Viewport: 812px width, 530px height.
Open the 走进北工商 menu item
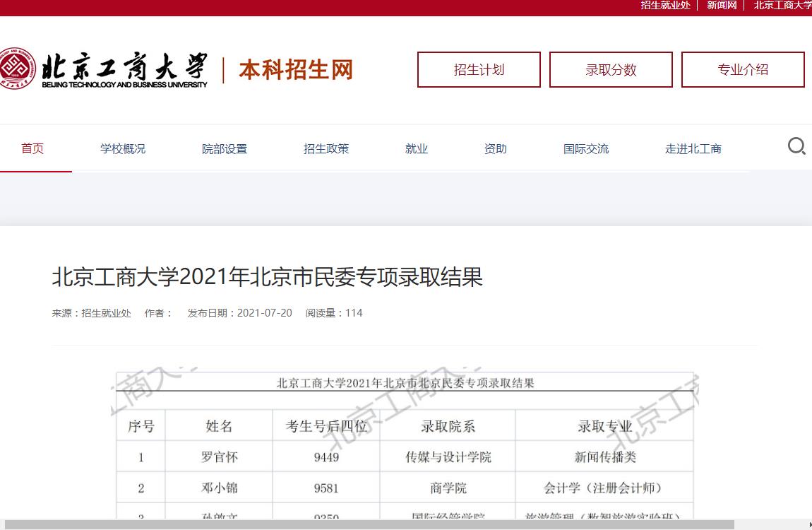pos(693,148)
